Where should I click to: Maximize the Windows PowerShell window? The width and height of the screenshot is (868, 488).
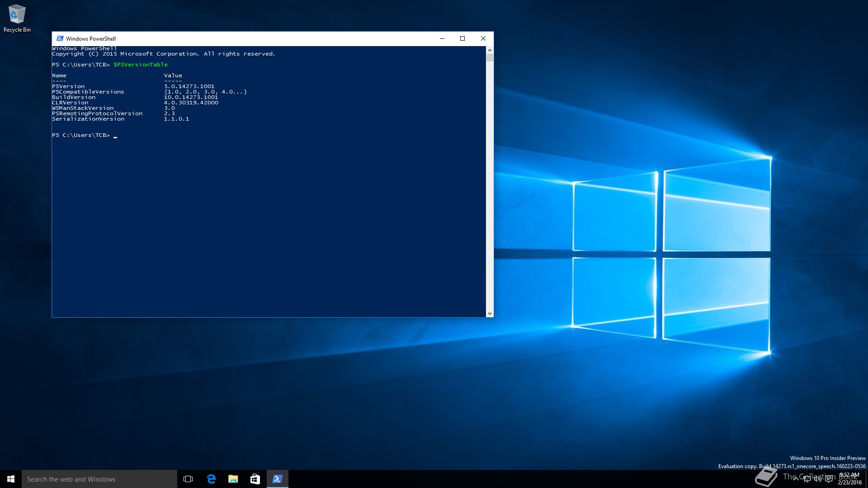tap(462, 38)
